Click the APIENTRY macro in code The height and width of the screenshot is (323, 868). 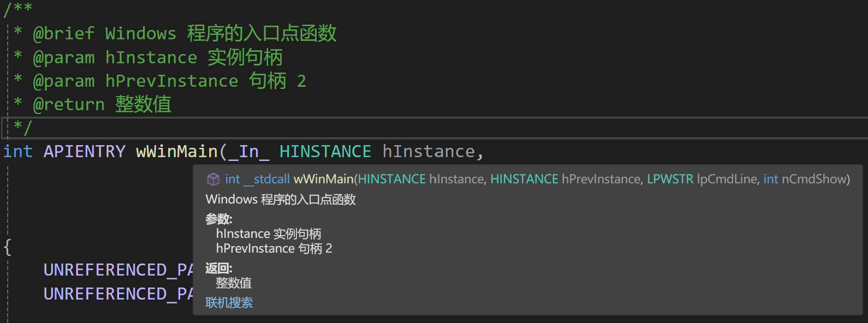84,151
